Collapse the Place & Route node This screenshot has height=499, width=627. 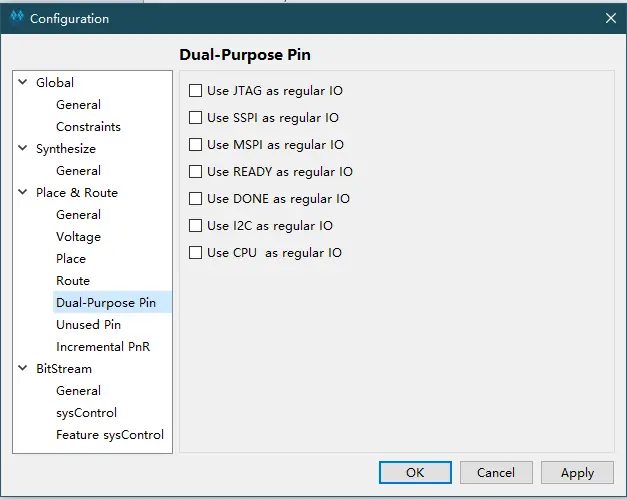[x=23, y=192]
